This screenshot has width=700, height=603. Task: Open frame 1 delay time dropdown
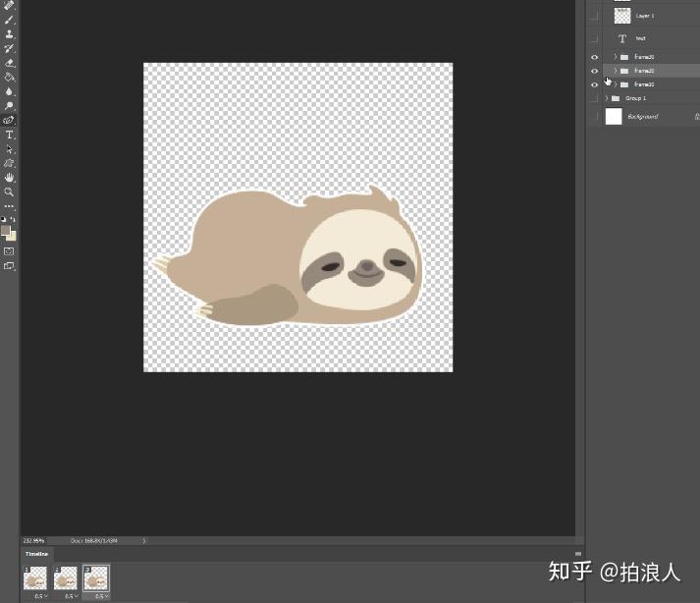click(40, 596)
